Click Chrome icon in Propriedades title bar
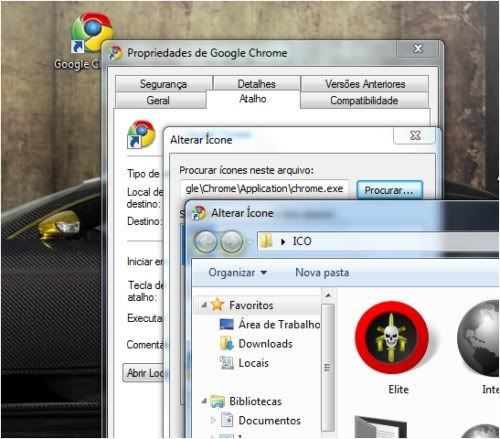Screen dimensions: 500x439 coord(116,53)
